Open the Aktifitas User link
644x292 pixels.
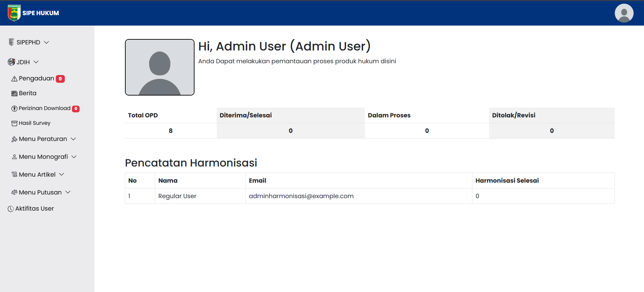tap(34, 209)
